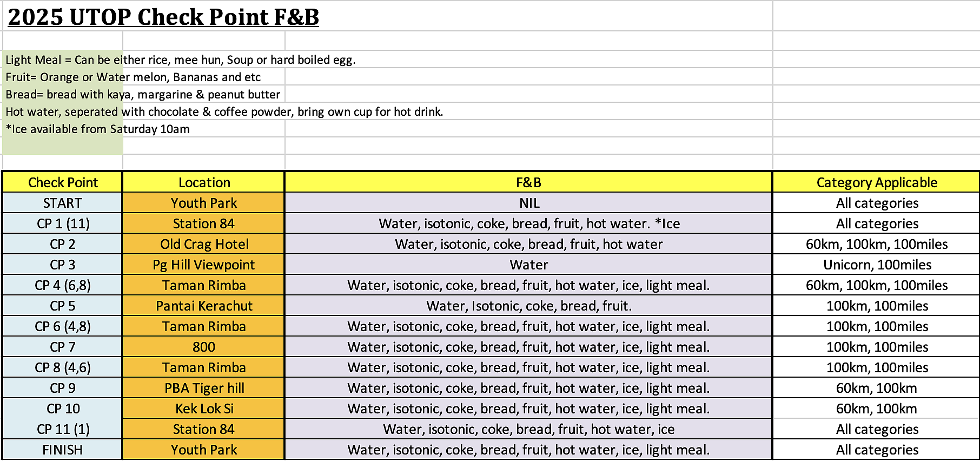Select the "Water" F&B cell for CP 3
Viewport: 980px width, 461px height.
click(x=528, y=265)
